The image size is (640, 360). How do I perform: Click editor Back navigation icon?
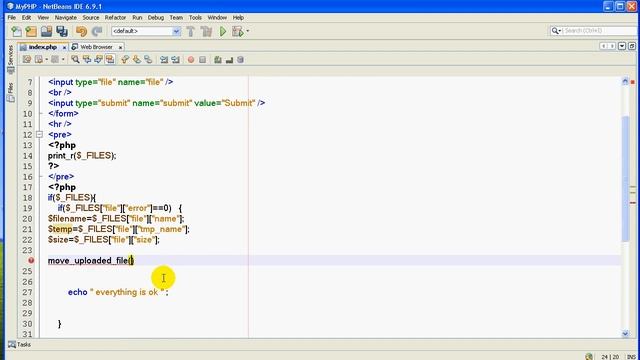39,60
